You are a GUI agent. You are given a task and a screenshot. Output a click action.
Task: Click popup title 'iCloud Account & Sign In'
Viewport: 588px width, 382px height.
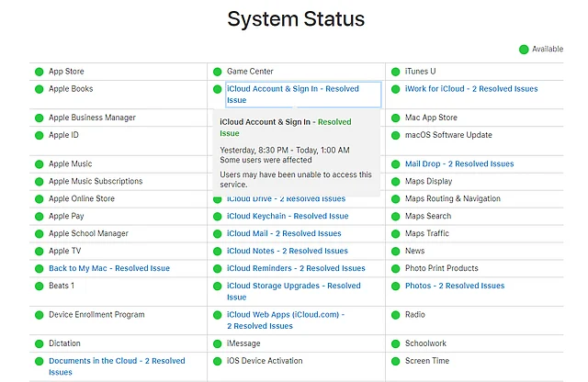click(x=266, y=122)
